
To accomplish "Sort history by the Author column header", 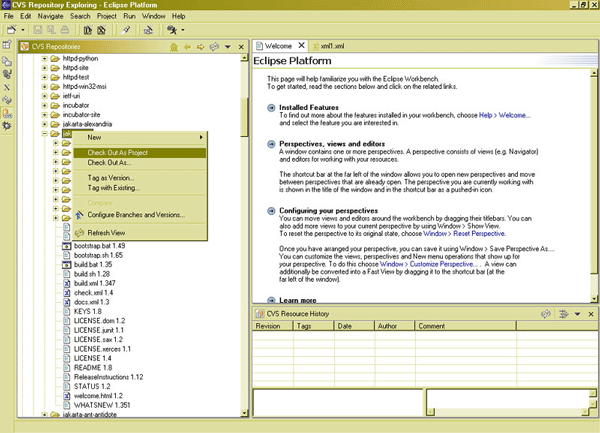I will tap(395, 326).
